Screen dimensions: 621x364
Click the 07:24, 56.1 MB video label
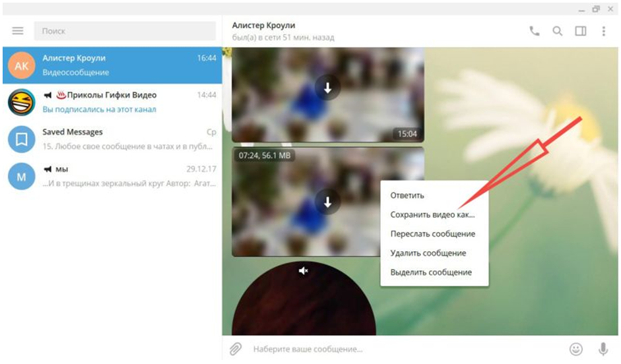coord(265,156)
